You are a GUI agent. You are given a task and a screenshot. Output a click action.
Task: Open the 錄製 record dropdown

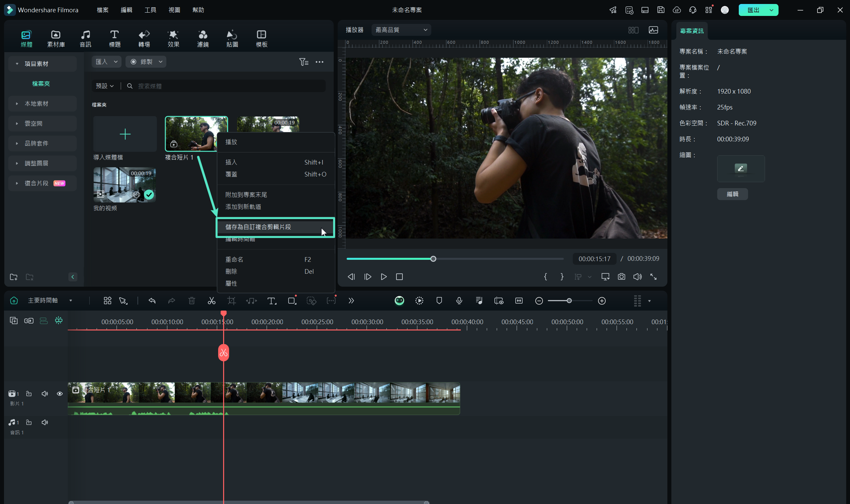pos(146,62)
